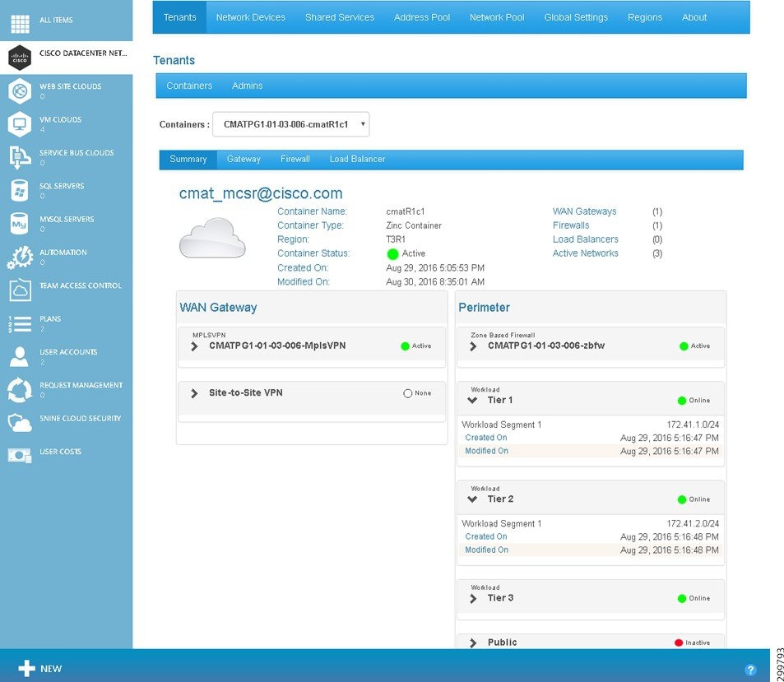784x682 pixels.
Task: Open the Load Balancer tab
Action: pos(357,159)
